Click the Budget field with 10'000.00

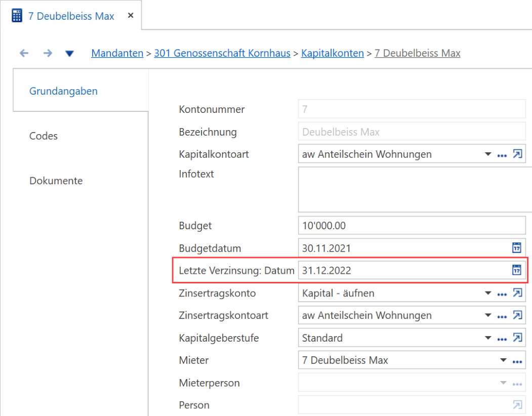click(x=412, y=225)
